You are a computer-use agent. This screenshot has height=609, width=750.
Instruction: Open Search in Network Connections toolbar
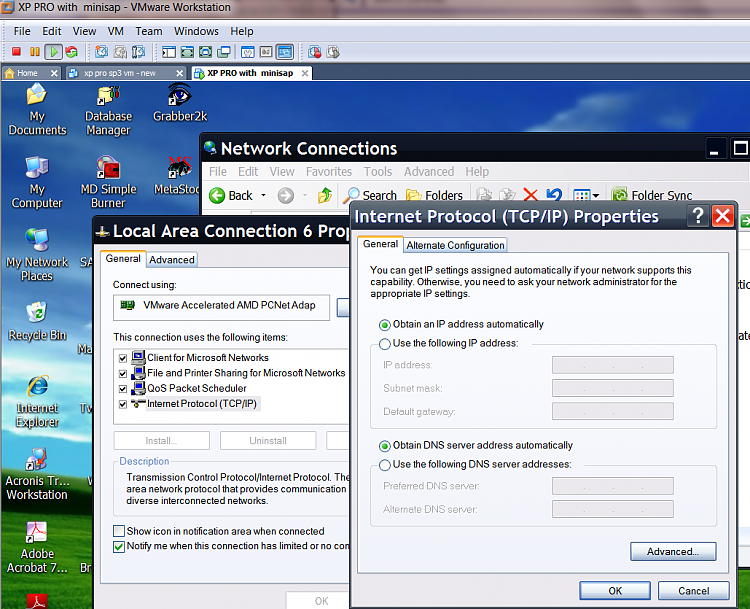click(x=371, y=195)
